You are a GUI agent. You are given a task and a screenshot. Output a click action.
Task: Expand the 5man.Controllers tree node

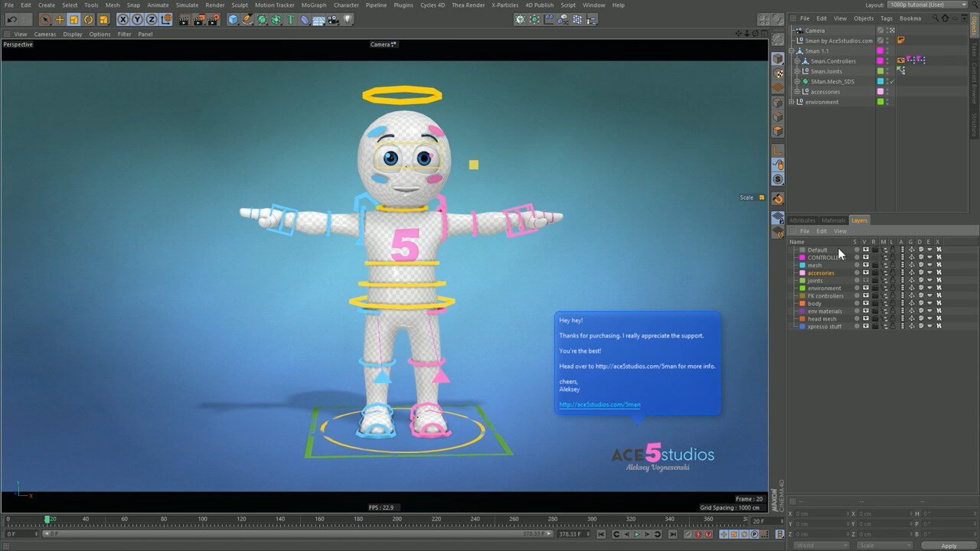797,61
